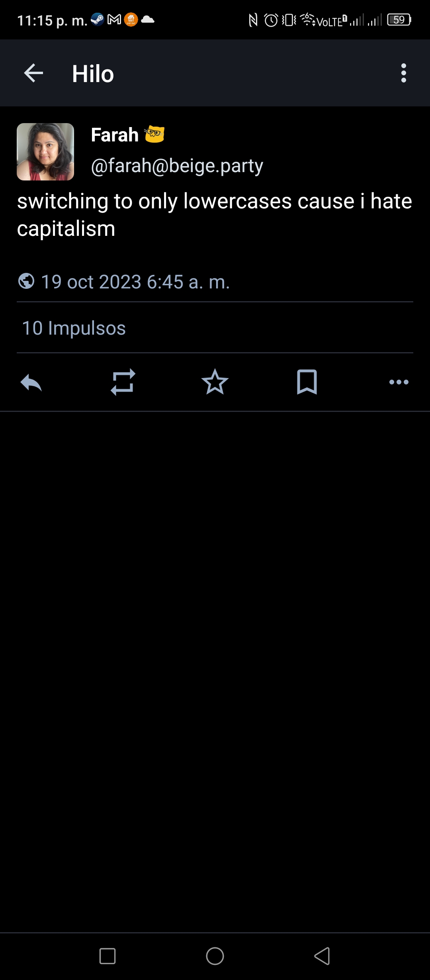
Task: Expand more post options via the ellipsis
Action: tap(399, 382)
